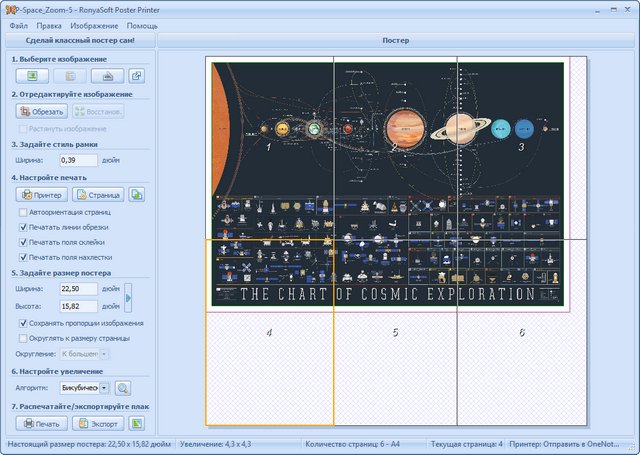Click the external window icon in step 1
Viewport: 640px width, 455px height.
pyautogui.click(x=137, y=75)
